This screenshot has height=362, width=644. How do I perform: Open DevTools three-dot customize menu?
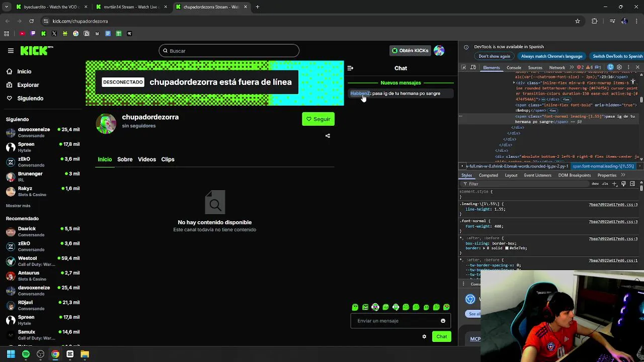(x=628, y=67)
